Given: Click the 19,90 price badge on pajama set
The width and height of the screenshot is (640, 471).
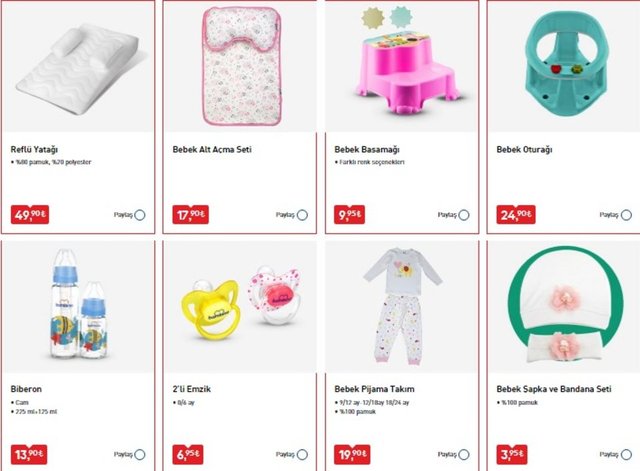Looking at the screenshot, I should [352, 454].
